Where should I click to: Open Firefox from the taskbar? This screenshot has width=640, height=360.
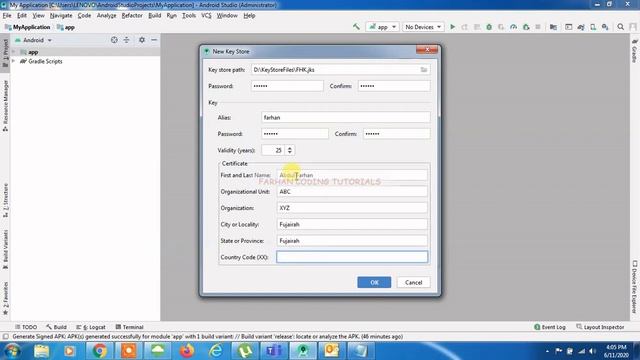point(187,351)
